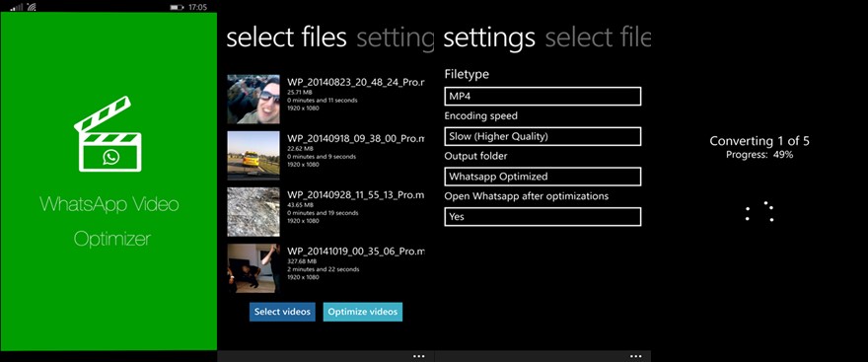The height and width of the screenshot is (362, 868).
Task: Open the Open Whatsapp after optimizations Yes dropdown
Action: click(542, 216)
